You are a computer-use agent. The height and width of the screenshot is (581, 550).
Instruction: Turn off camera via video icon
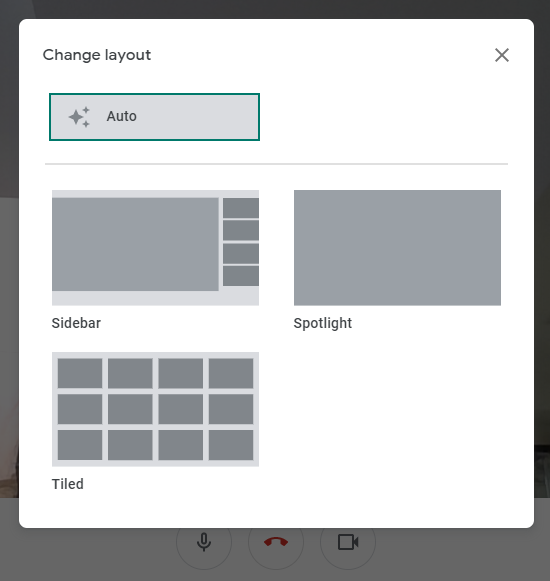pos(348,542)
